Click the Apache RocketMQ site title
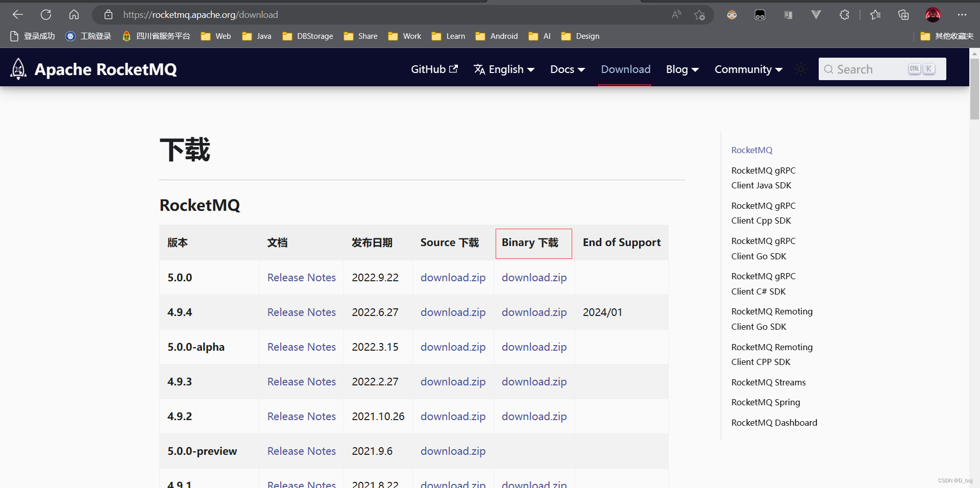The width and height of the screenshot is (980, 488). click(106, 69)
